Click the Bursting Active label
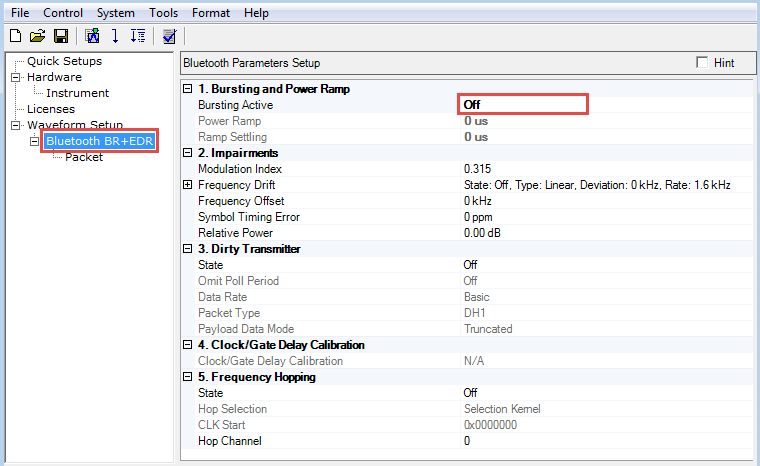The image size is (760, 466). tap(236, 105)
